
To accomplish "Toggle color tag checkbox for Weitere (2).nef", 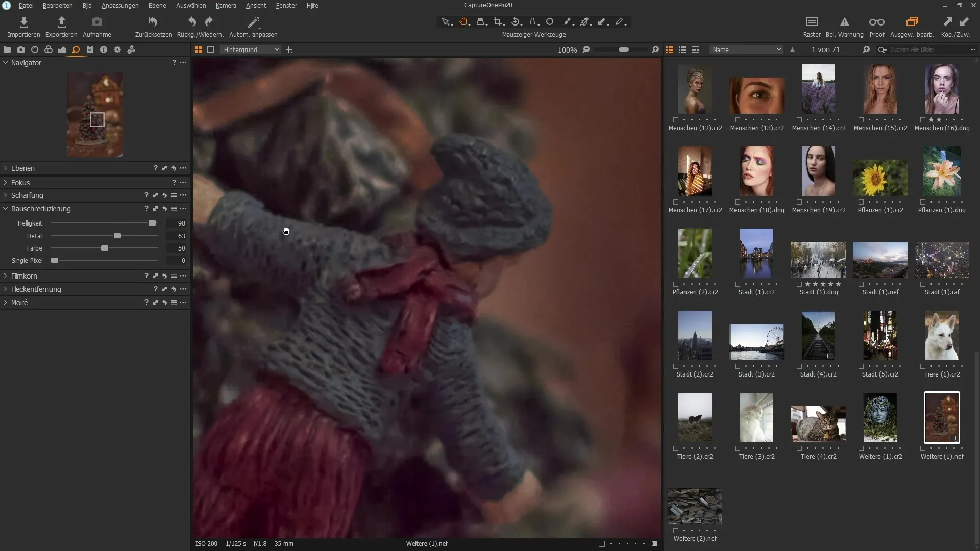I will coord(676,531).
